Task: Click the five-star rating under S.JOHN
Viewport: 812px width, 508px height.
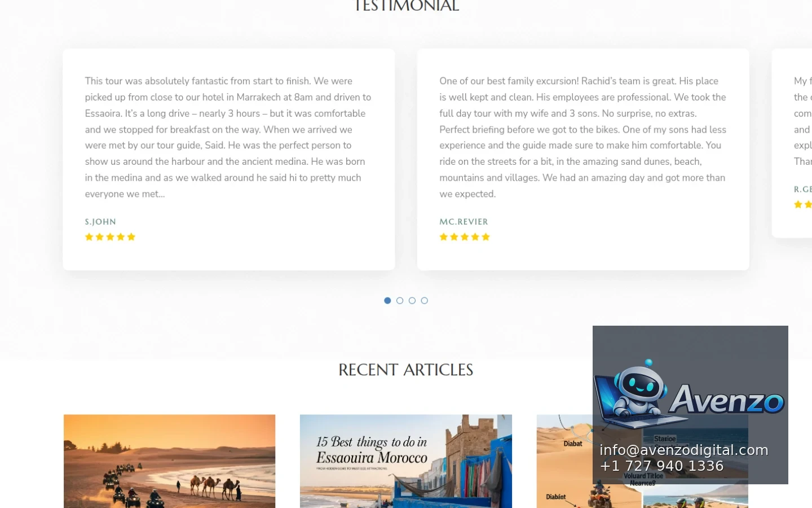Action: tap(110, 237)
